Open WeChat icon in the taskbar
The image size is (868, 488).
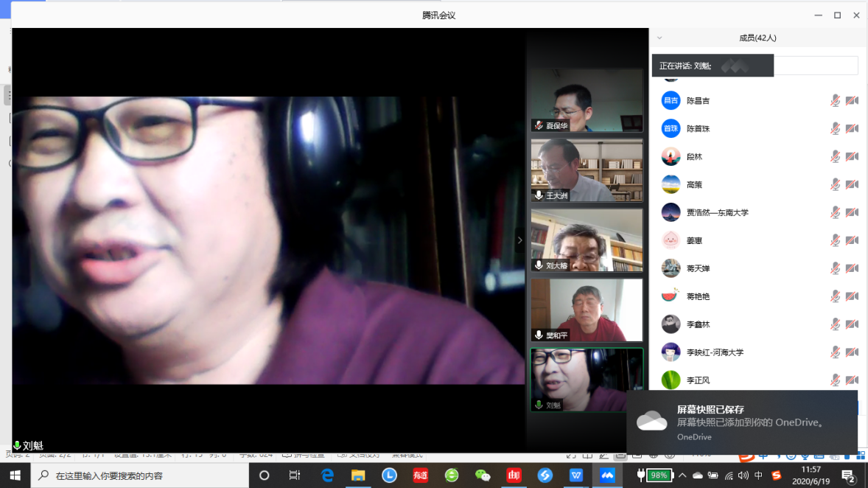(x=483, y=475)
